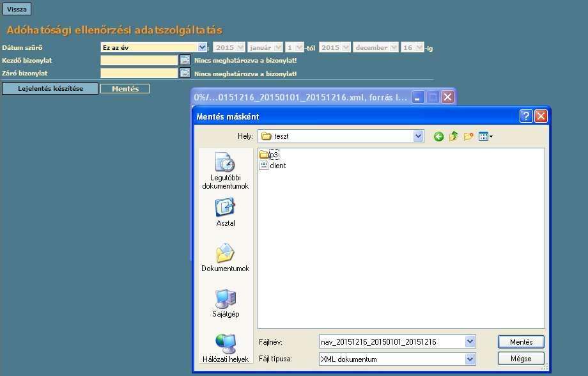Open the december month dropdown
Screen dimensions: 588x376
pos(375,47)
